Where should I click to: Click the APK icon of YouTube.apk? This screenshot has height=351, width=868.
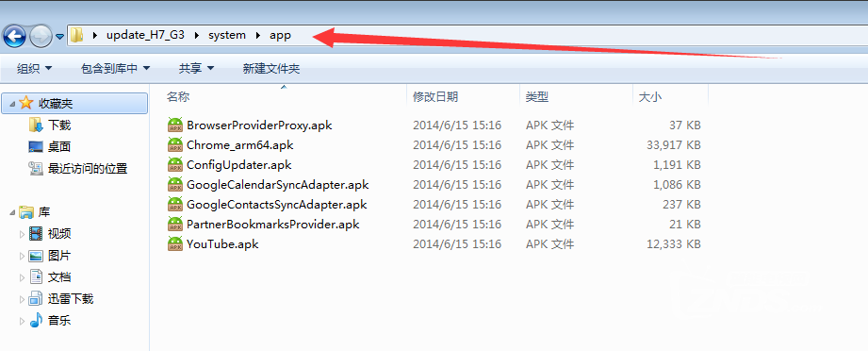(x=175, y=243)
